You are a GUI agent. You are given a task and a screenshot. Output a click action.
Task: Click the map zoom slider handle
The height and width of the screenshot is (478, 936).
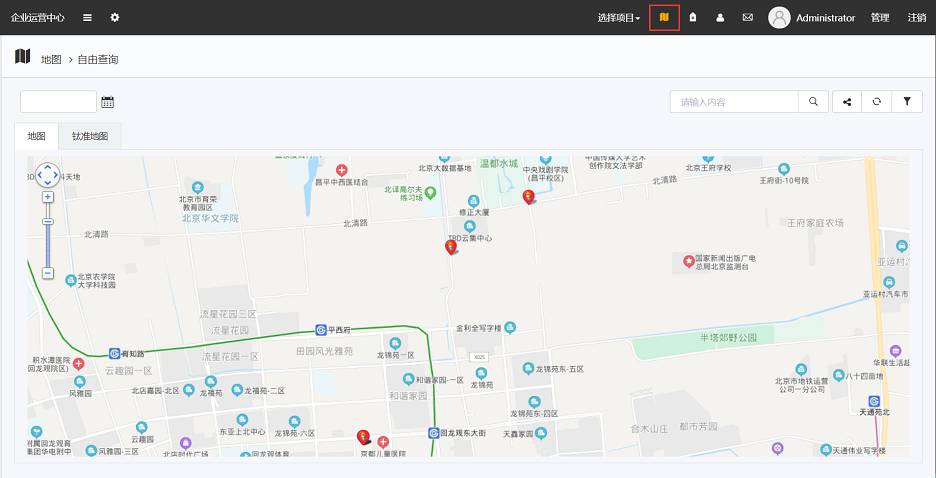pos(47,221)
